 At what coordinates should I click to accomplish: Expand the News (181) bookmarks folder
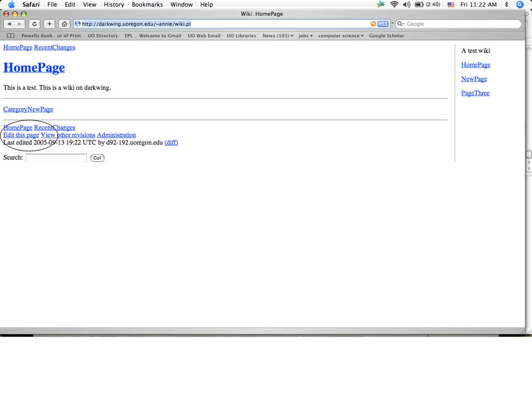pos(278,35)
